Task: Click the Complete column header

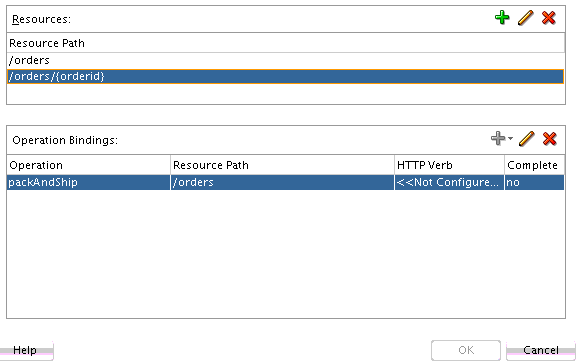Action: click(x=535, y=165)
